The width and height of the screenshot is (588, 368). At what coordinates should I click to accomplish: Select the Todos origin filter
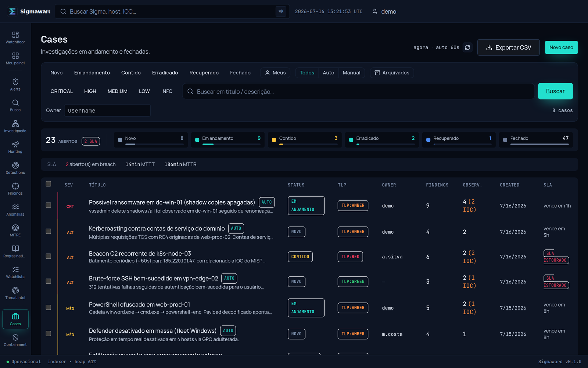point(307,73)
